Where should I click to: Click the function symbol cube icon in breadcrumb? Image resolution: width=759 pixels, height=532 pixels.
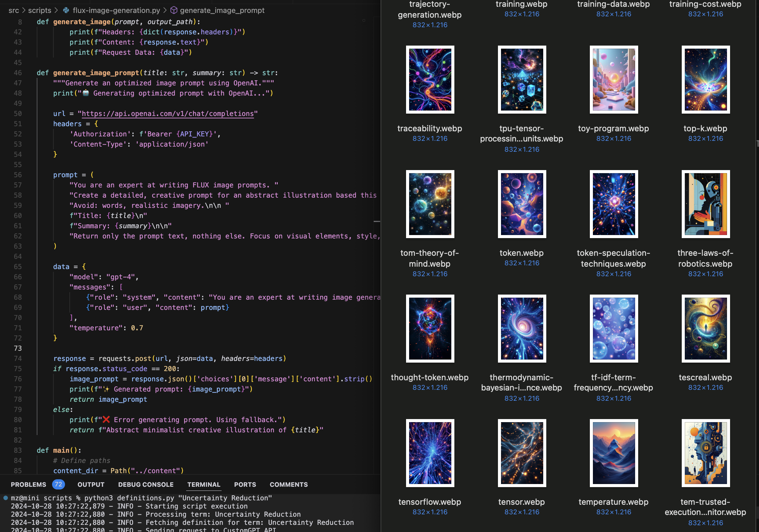click(174, 10)
